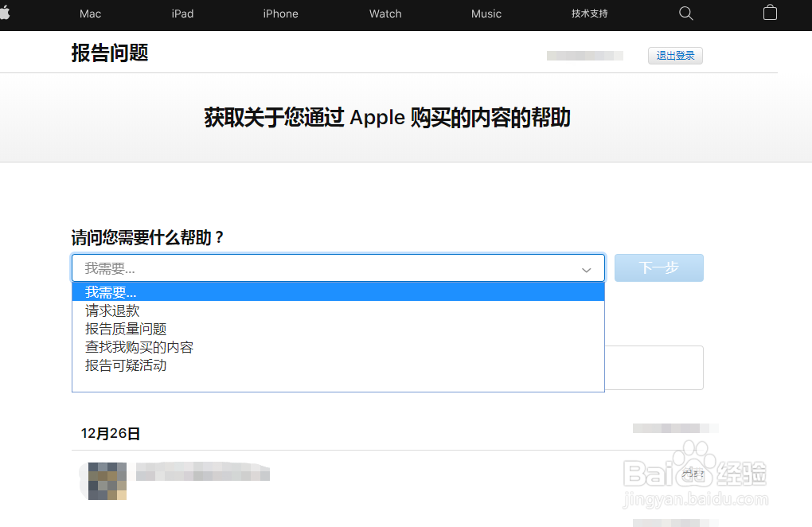This screenshot has height=527, width=812.
Task: Click the 下一步 button
Action: coord(658,267)
